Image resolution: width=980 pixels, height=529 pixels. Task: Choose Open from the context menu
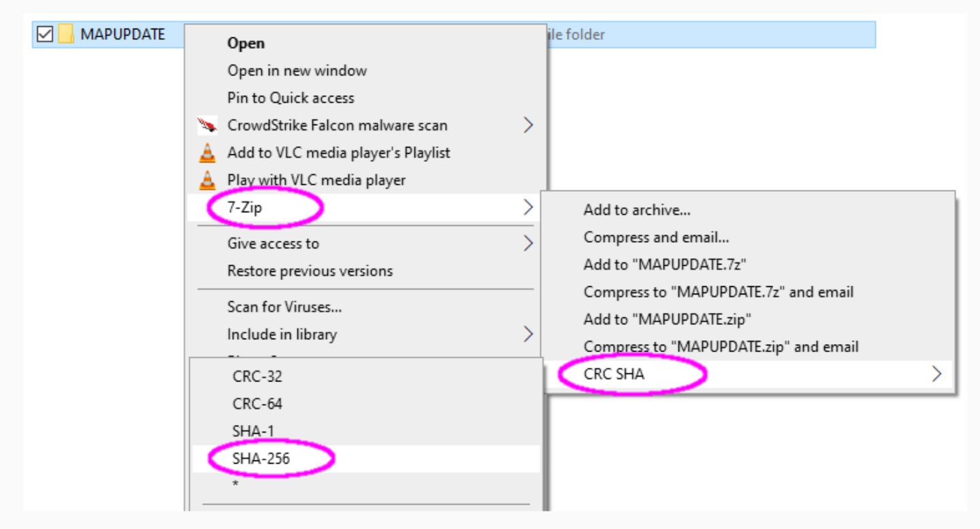pos(246,44)
